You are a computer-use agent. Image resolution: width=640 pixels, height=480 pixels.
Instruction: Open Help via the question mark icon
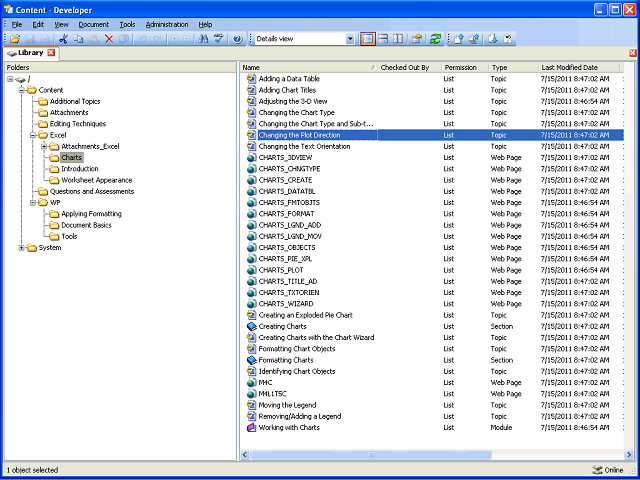238,39
